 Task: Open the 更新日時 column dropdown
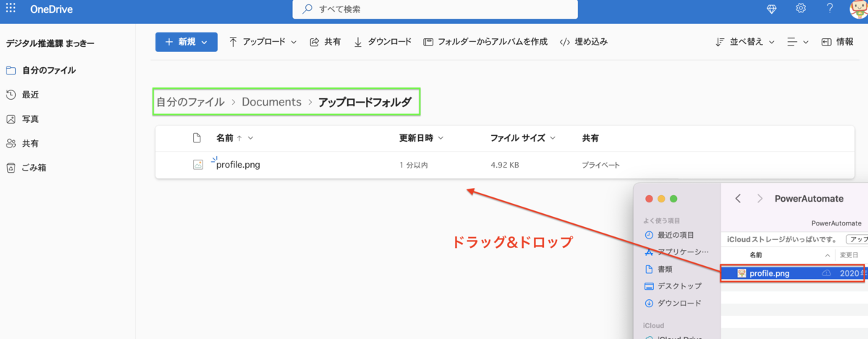click(422, 138)
